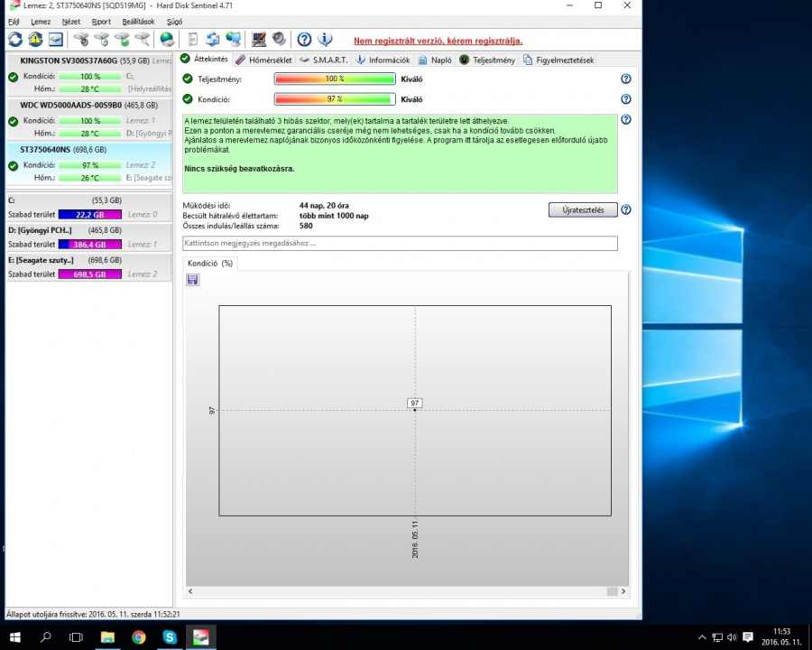Click help icon next to Újratesztelés button
Image resolution: width=812 pixels, height=650 pixels.
coord(625,210)
